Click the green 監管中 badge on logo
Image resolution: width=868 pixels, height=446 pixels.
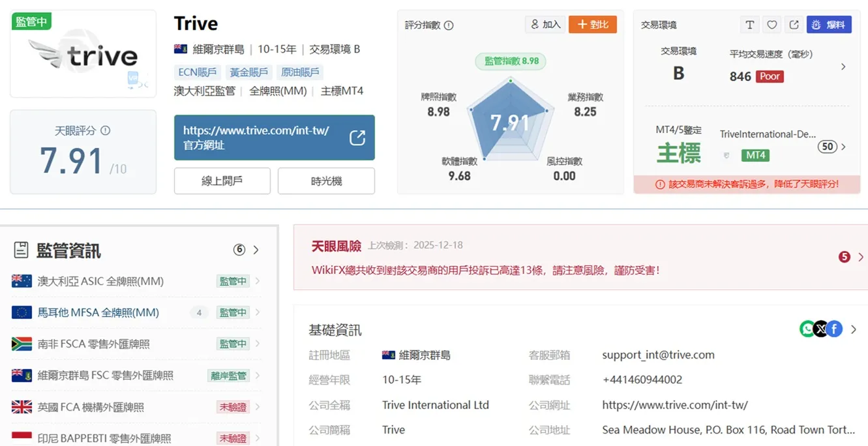point(31,21)
